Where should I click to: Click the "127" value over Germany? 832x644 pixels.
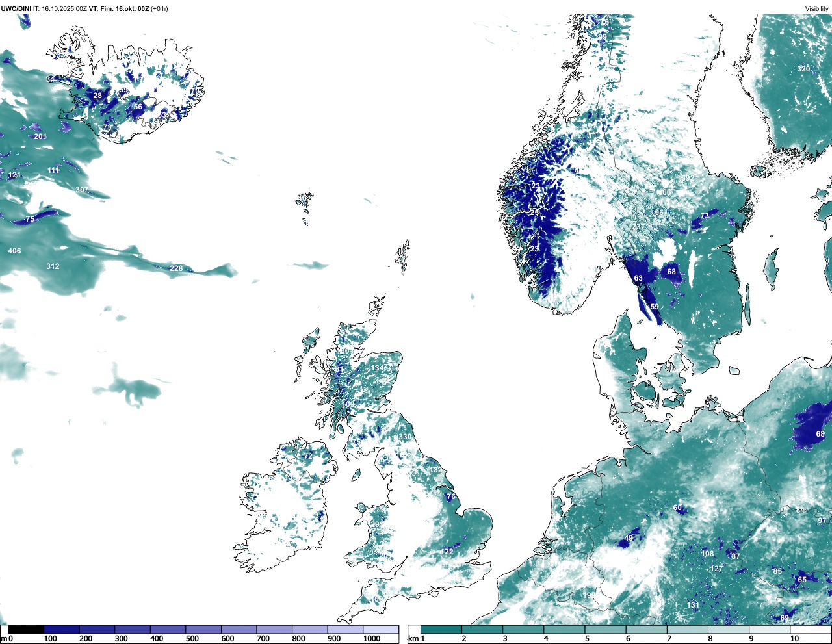(716, 569)
